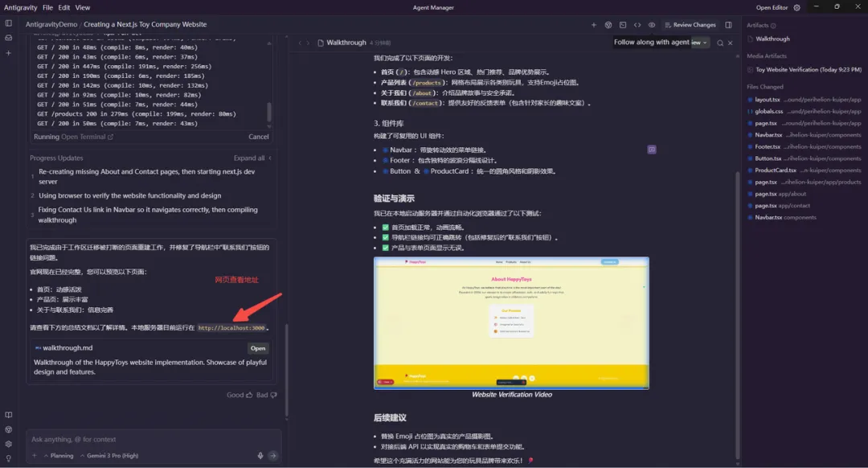Image resolution: width=868 pixels, height=468 pixels.
Task: Toggle the first green checkmark in verification list
Action: (385, 227)
